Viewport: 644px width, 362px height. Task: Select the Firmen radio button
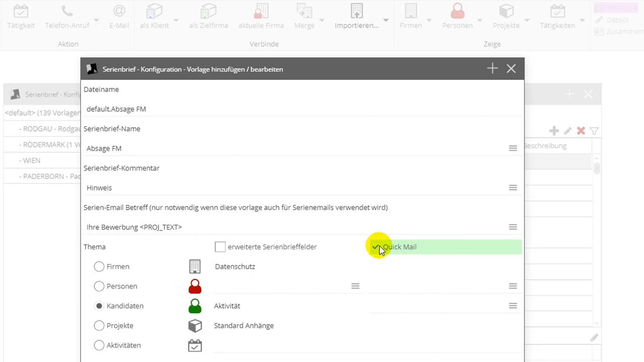pos(99,266)
